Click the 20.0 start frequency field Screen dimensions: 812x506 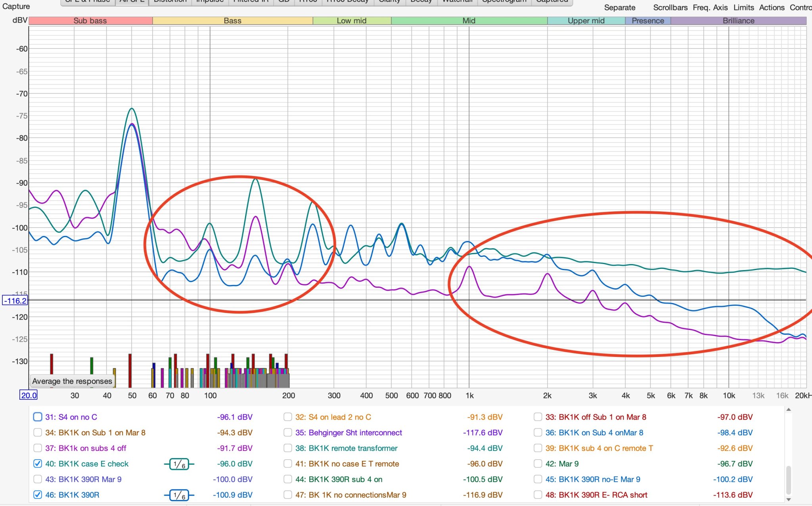(x=29, y=395)
